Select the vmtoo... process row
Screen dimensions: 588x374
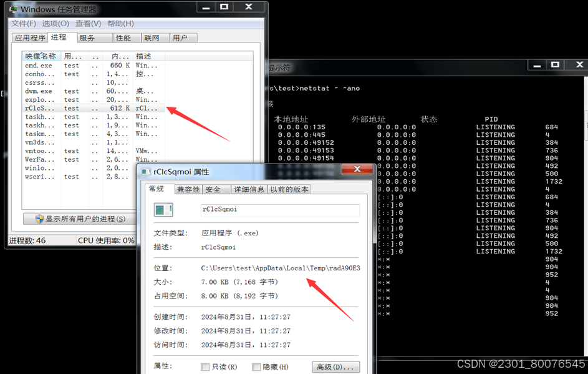[94, 151]
